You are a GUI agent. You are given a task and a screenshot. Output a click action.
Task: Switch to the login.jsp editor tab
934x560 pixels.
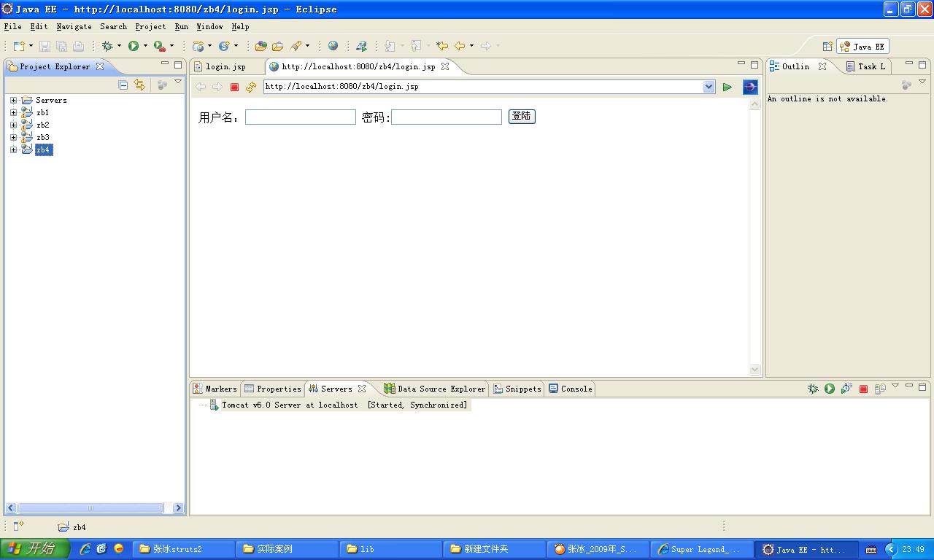tap(225, 66)
